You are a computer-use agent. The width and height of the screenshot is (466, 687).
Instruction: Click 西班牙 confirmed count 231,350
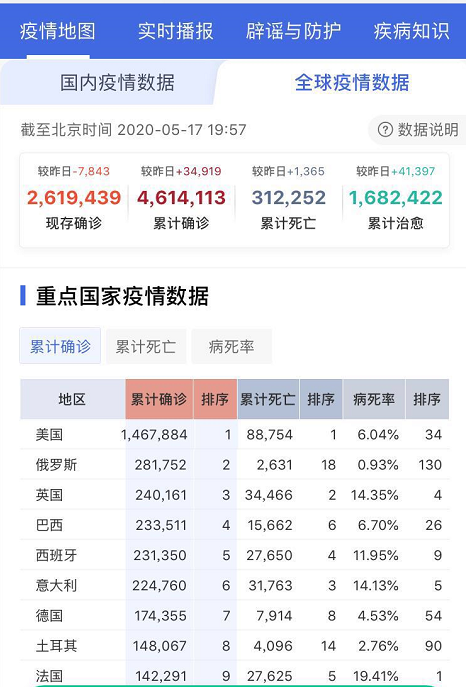(160, 555)
